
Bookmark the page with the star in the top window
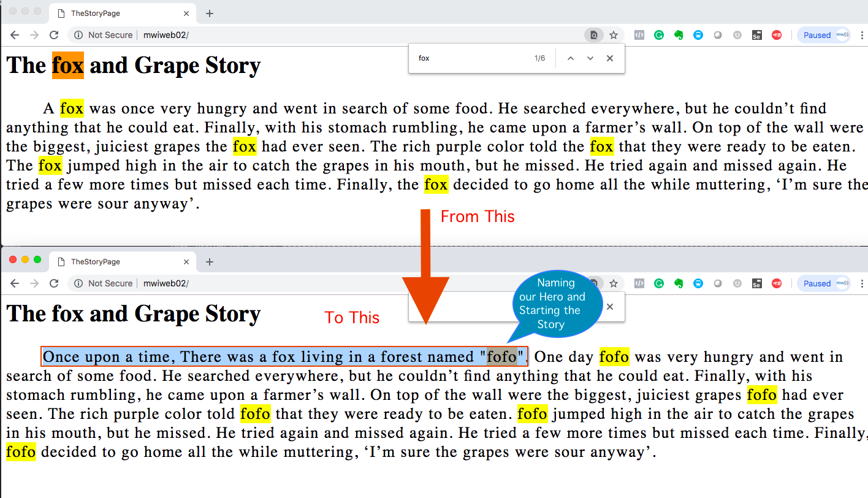pos(614,35)
